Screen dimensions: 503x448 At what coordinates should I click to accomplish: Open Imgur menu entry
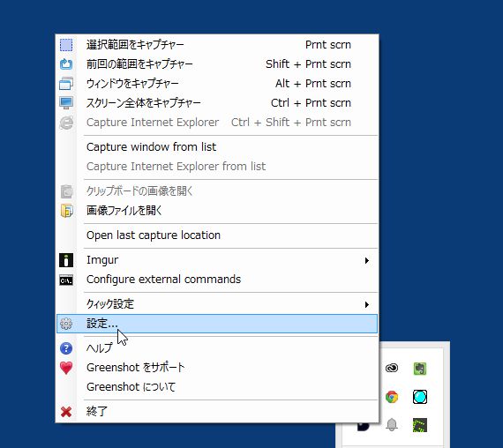[217, 260]
